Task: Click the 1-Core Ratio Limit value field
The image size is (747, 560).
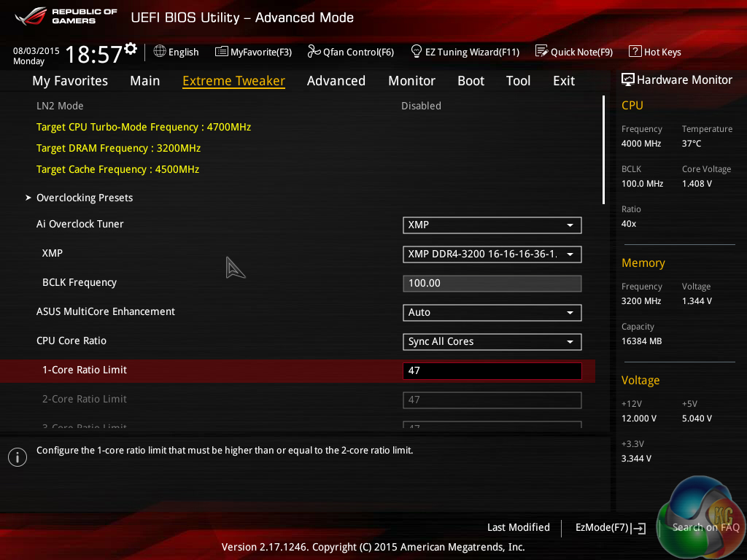Action: point(492,371)
